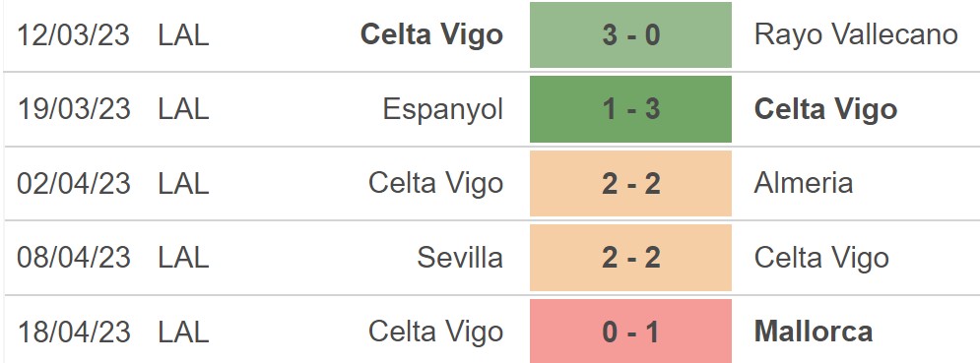The image size is (980, 363).
Task: Click bold Celta Vigo in 19/03/23 row
Action: [825, 110]
